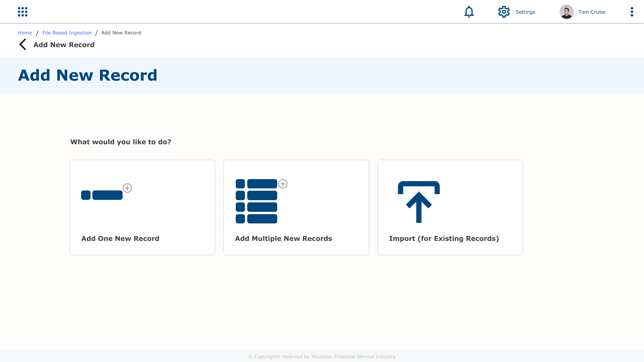Viewport: 644px width, 362px height.
Task: Click the "What would you like to do?" text
Action: 121,142
